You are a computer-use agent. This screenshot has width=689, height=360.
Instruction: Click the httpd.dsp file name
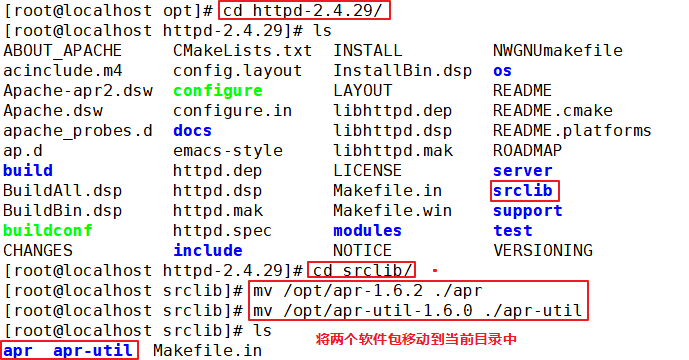[218, 191]
